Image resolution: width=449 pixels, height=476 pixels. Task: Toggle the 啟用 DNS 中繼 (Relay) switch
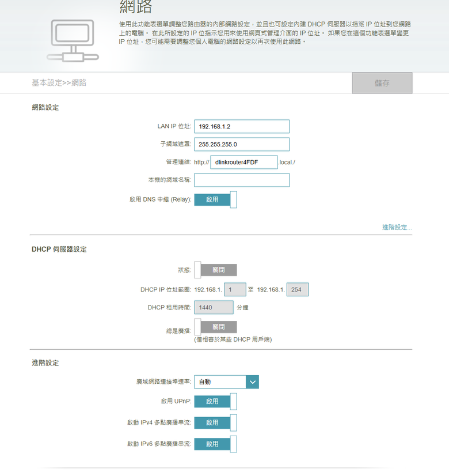click(215, 199)
